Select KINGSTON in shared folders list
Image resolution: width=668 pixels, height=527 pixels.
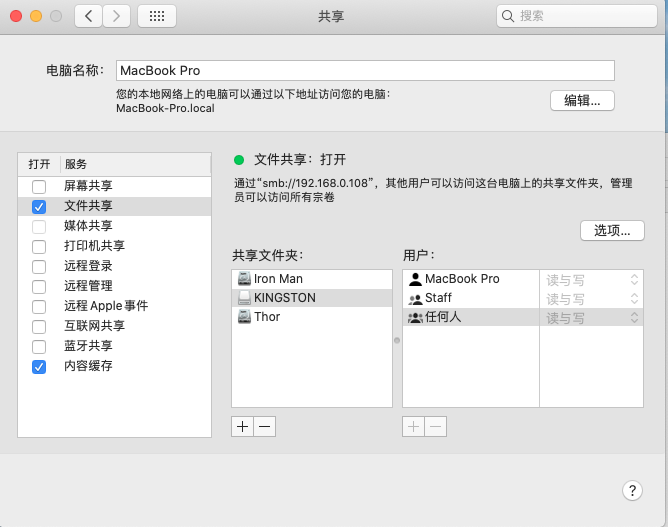(x=284, y=298)
